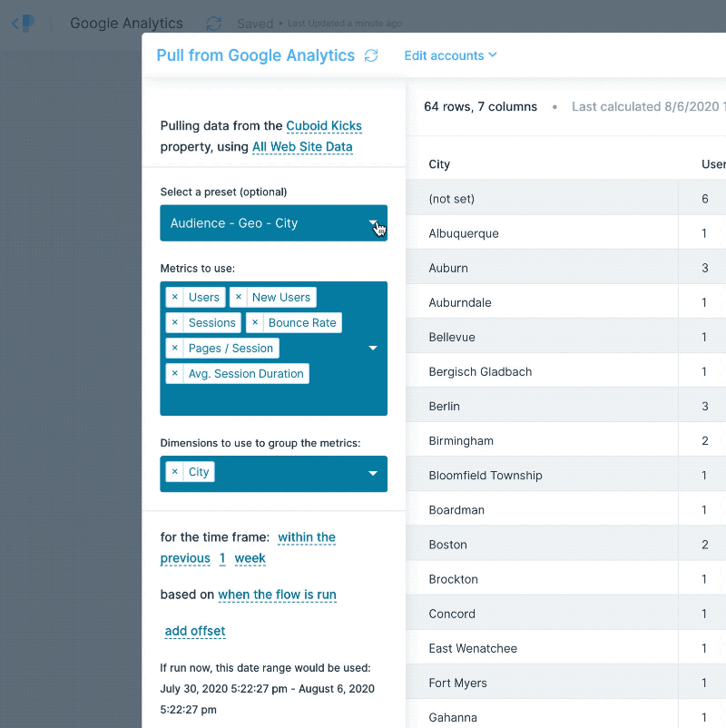Click the add offset link
Image resolution: width=726 pixels, height=728 pixels.
(x=195, y=631)
